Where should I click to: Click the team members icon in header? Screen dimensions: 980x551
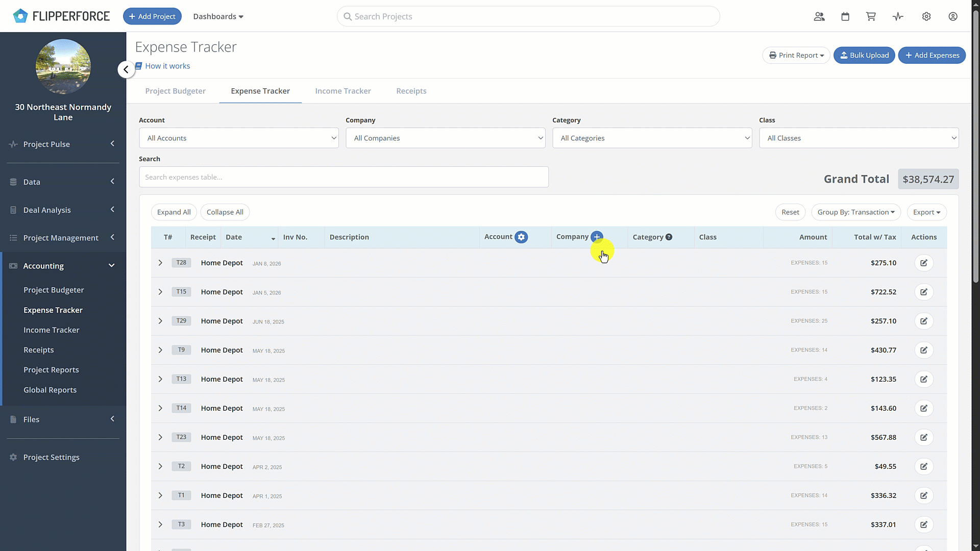pos(819,16)
